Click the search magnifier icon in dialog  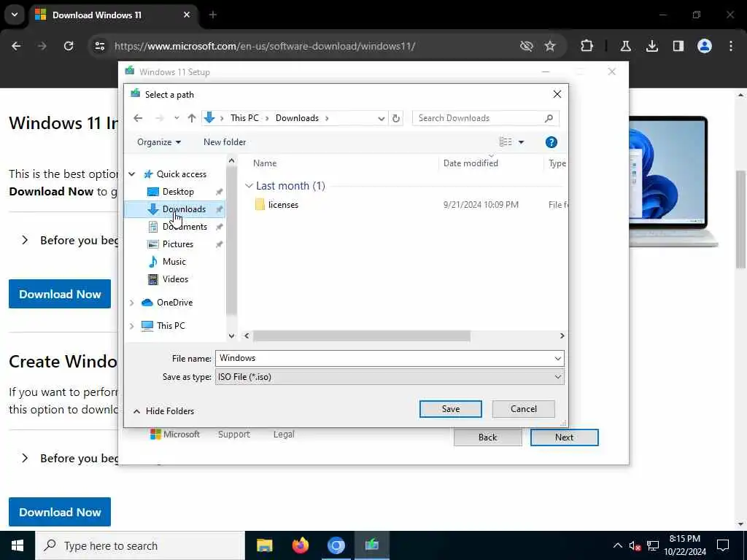tap(549, 118)
